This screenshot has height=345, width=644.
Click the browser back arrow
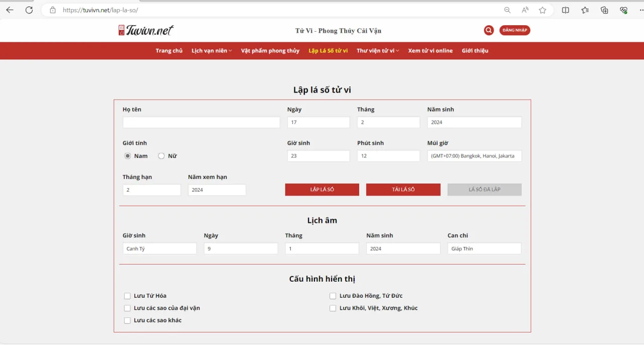(10, 10)
